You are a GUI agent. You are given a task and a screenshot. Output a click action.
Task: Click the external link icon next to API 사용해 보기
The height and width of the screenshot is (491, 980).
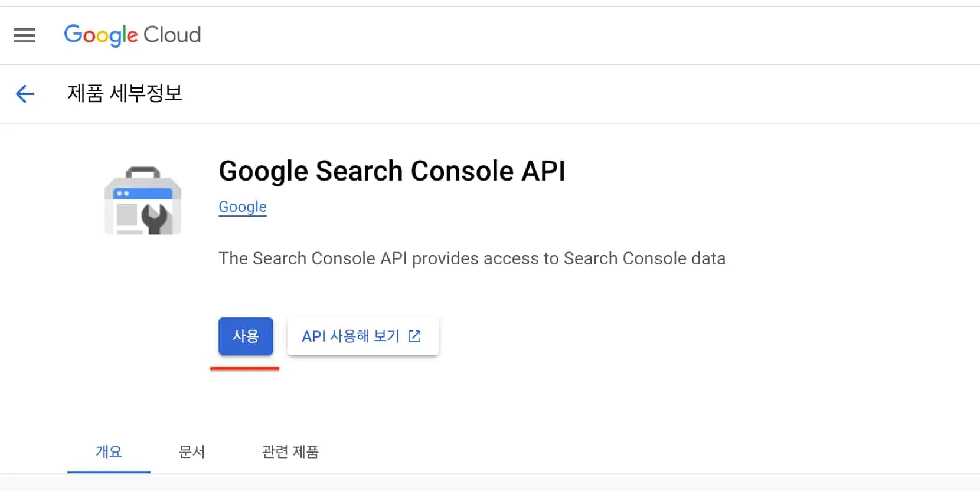[415, 336]
